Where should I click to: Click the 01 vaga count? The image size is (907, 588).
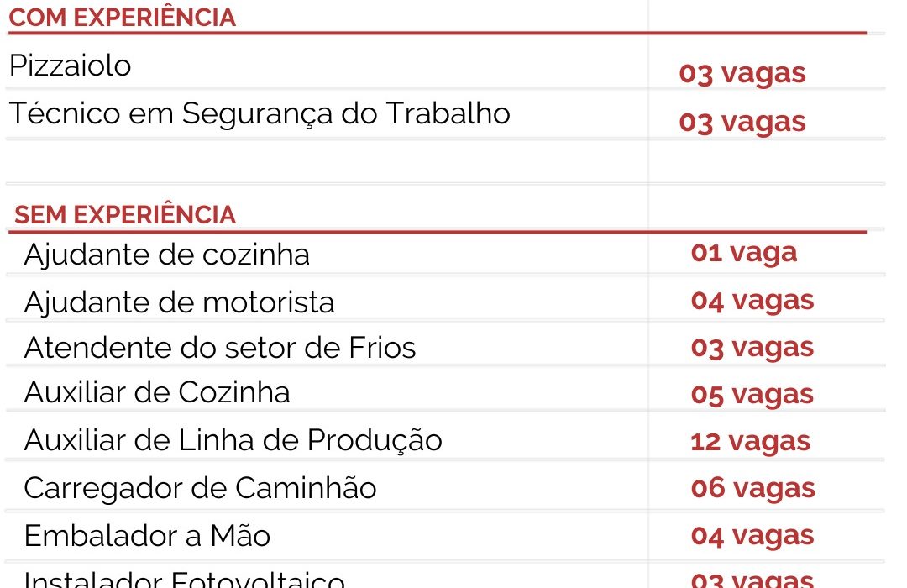pos(744,252)
